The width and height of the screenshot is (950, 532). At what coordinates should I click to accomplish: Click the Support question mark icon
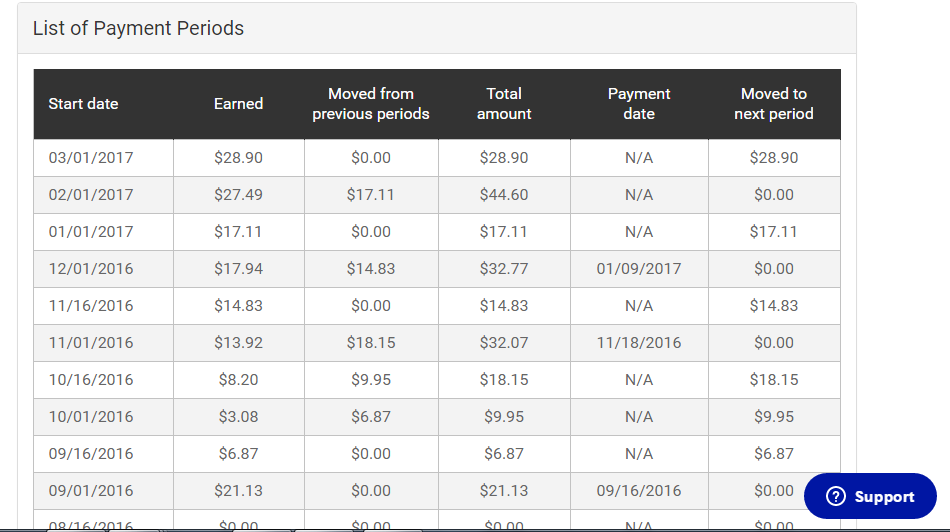(x=836, y=497)
